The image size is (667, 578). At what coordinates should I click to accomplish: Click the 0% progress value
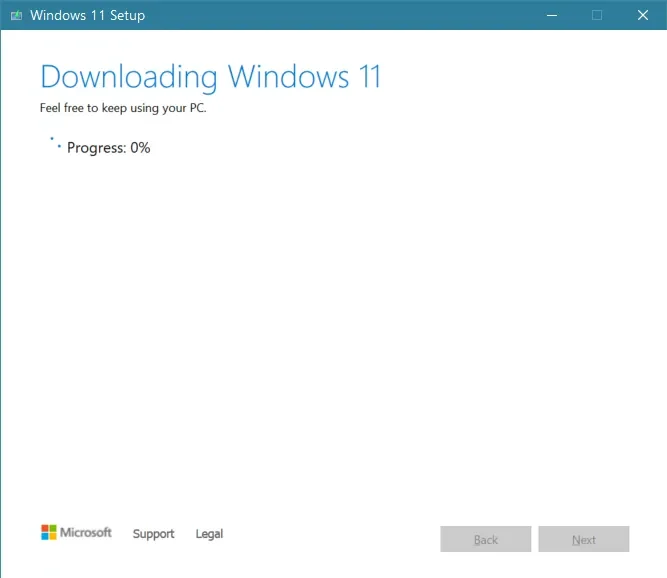[x=140, y=148]
